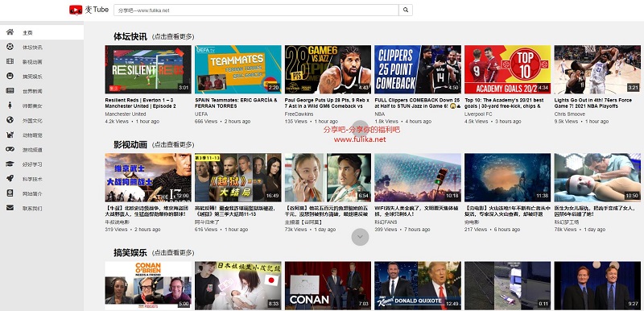This screenshot has height=311, width=644.
Task: Click the 搞笑娱乐 section heading
Action: point(130,253)
